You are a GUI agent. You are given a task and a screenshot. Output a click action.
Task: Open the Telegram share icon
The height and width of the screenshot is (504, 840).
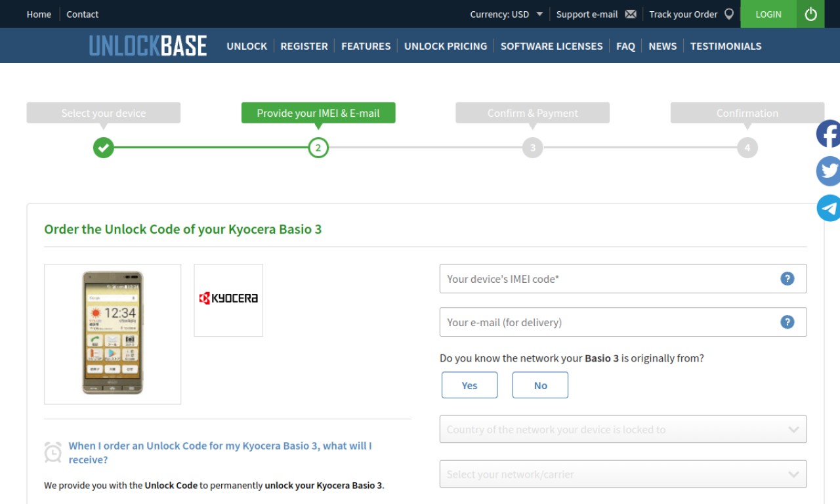pos(828,208)
